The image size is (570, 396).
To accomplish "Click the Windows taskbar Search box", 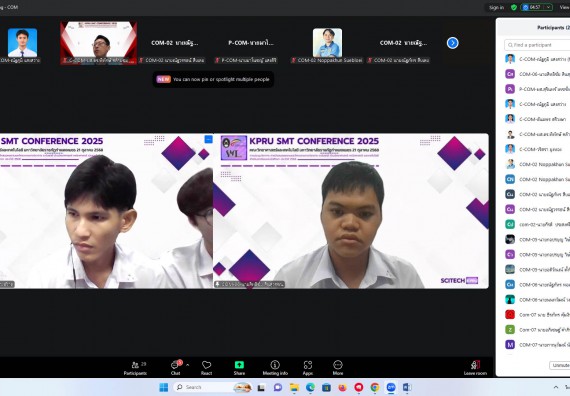I will pyautogui.click(x=212, y=387).
